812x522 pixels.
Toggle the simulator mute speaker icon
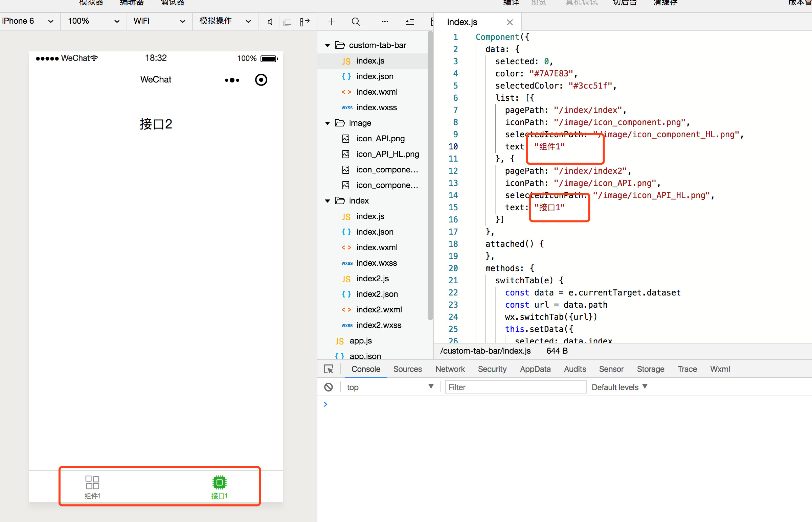[x=270, y=22]
